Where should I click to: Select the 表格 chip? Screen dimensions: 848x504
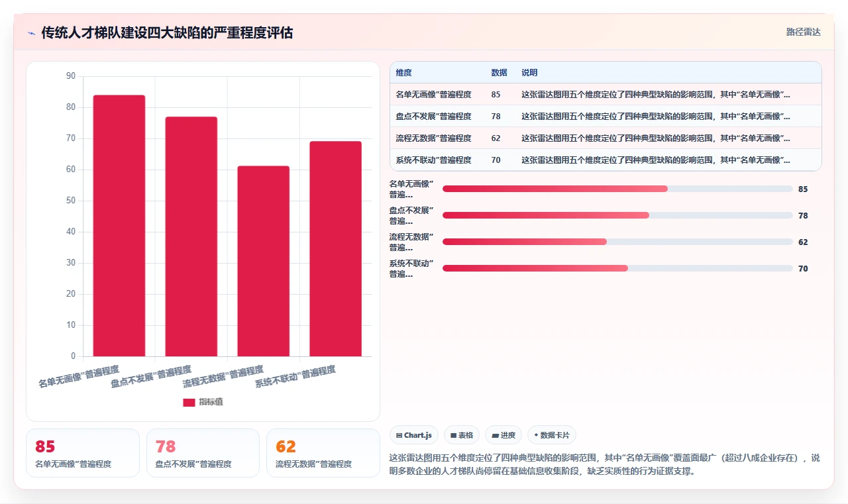461,435
